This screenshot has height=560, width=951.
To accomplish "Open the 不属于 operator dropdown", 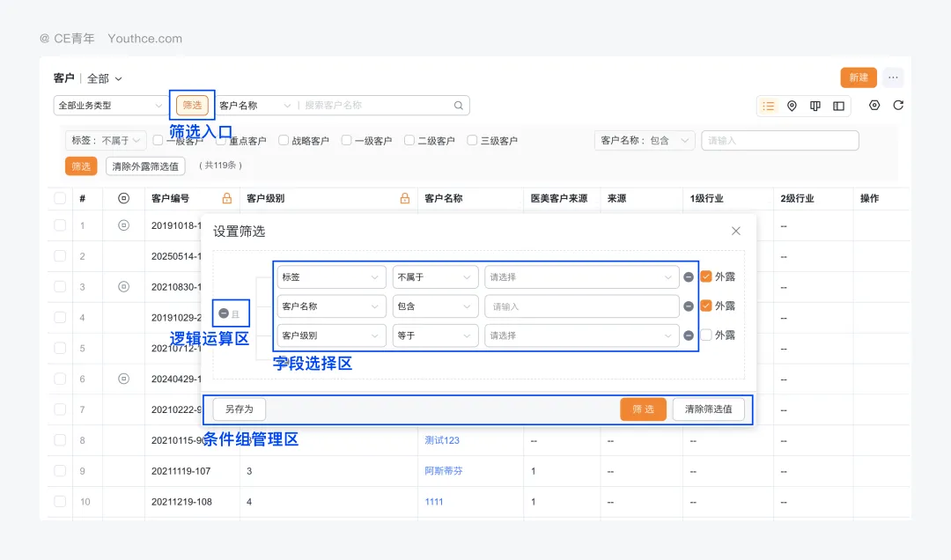I will pyautogui.click(x=435, y=276).
